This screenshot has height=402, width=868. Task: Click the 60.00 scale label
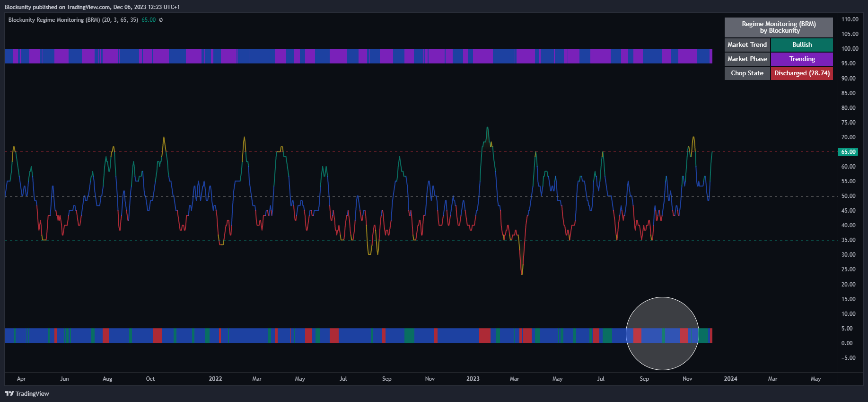(849, 167)
